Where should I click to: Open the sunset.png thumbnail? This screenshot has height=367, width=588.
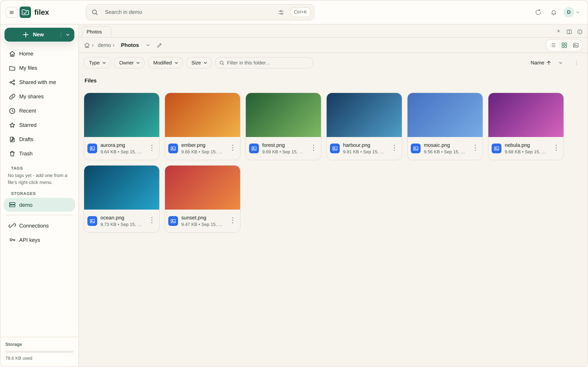click(202, 188)
